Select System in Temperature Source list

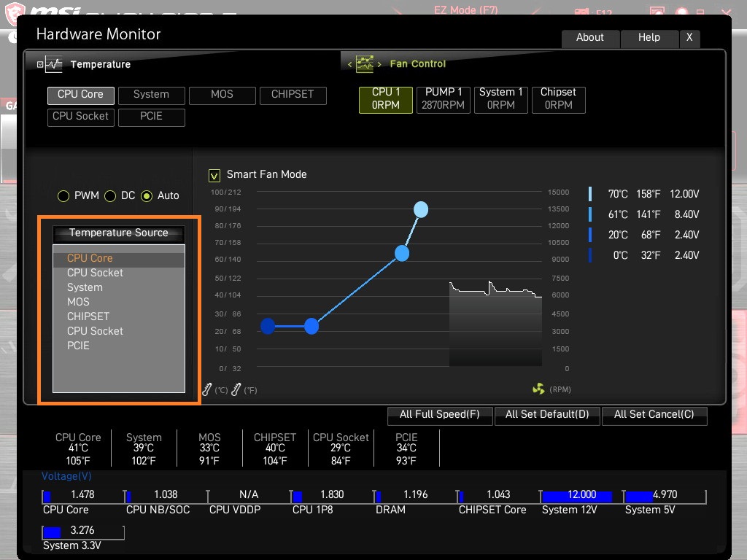point(119,287)
